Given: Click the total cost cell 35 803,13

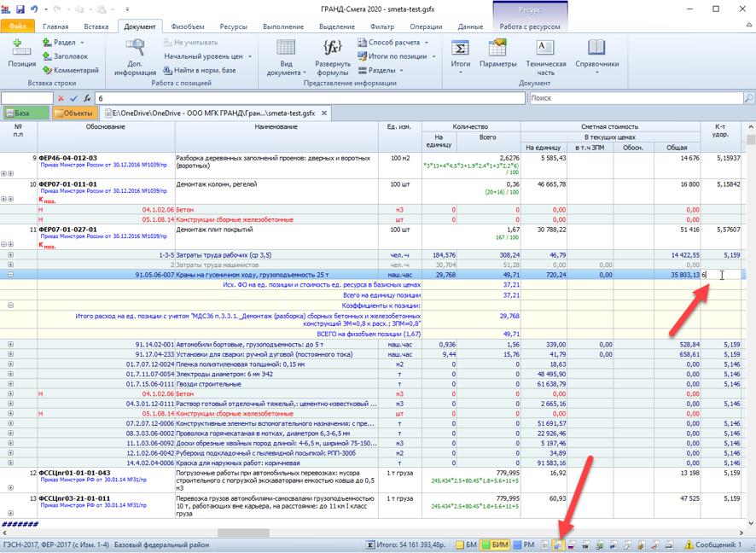Looking at the screenshot, I should click(x=677, y=275).
